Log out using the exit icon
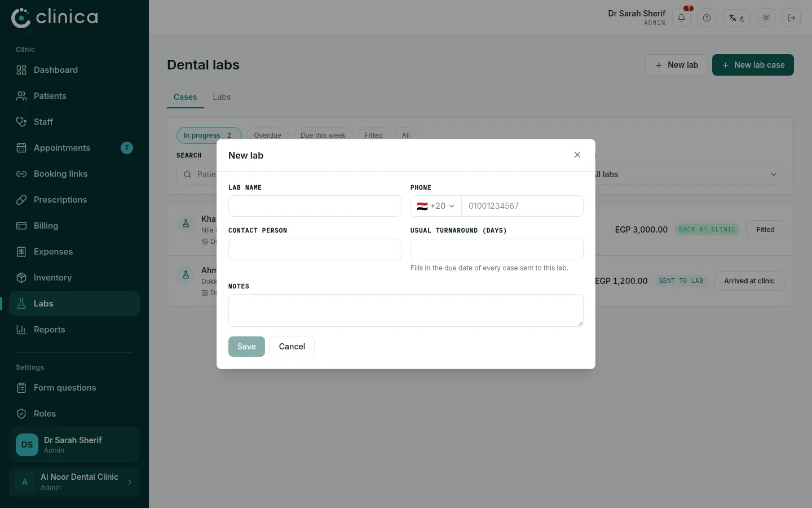Image resolution: width=812 pixels, height=508 pixels. point(791,18)
